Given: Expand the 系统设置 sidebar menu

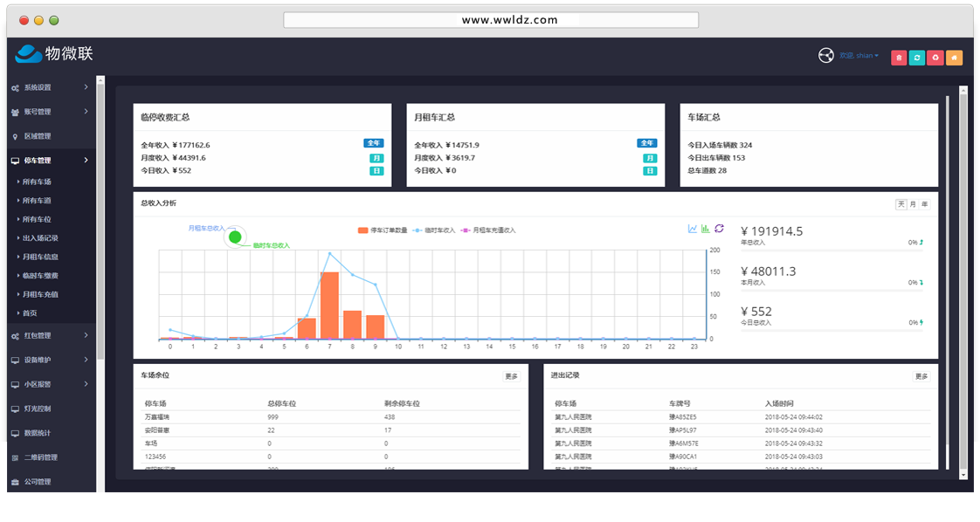Looking at the screenshot, I should 49,87.
